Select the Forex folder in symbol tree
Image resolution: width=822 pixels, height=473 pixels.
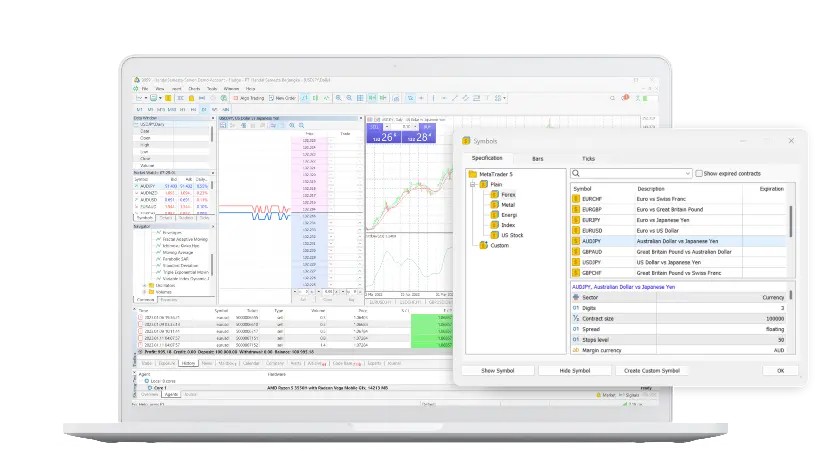coord(503,195)
